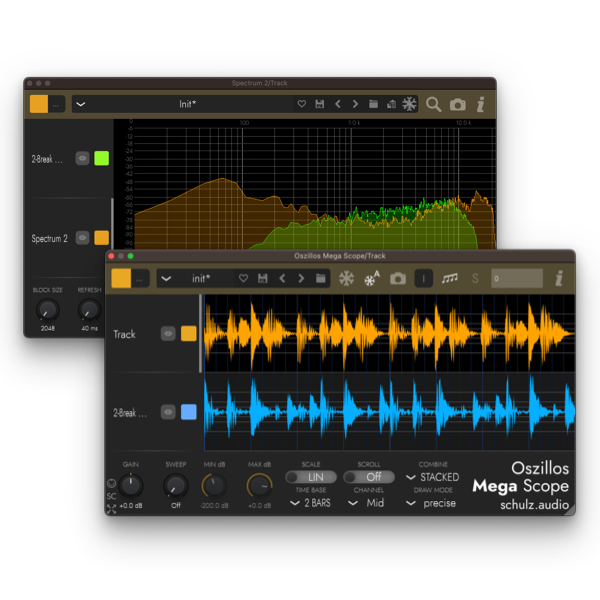Open the Time Base 2 BARS dropdown
The image size is (600, 600).
310,503
